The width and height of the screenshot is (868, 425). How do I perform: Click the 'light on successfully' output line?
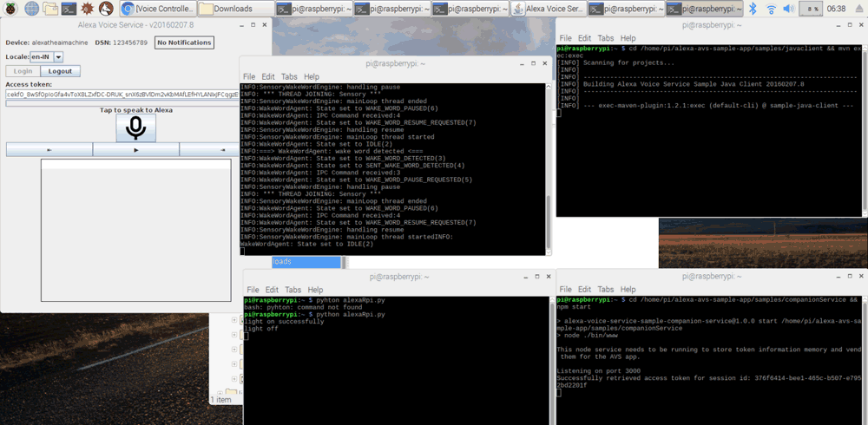click(284, 322)
